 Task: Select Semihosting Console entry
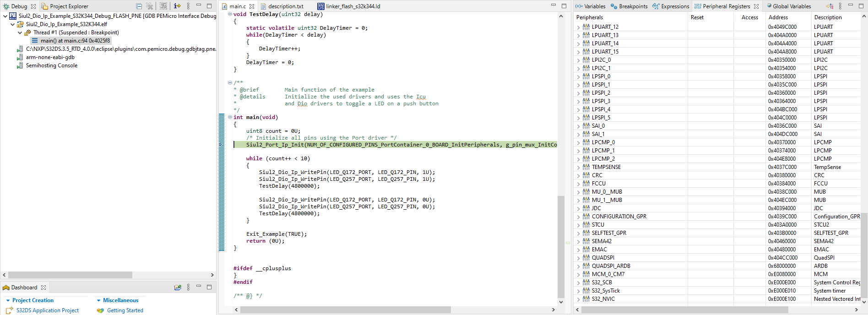point(51,65)
